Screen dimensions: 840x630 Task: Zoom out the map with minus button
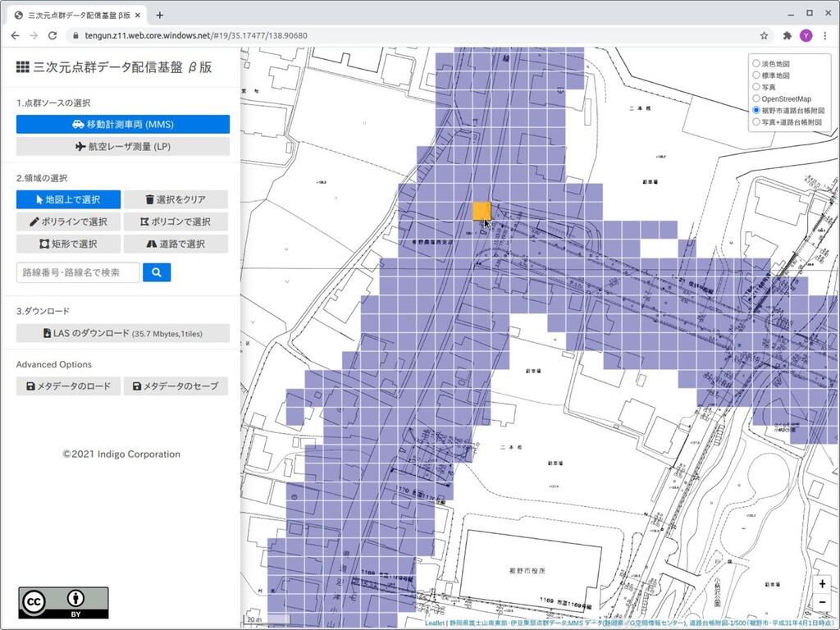tap(822, 602)
